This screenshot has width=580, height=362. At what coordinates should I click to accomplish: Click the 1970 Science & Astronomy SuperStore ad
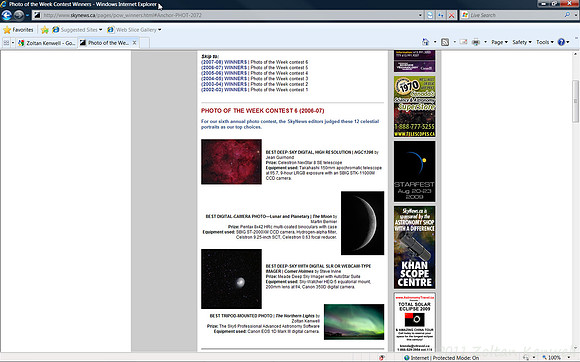tap(415, 106)
